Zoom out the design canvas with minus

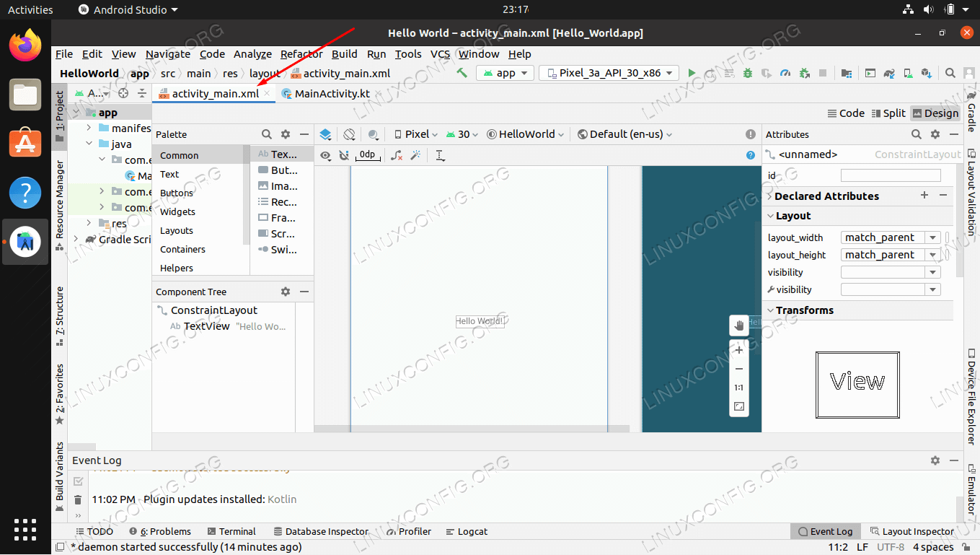pos(739,369)
